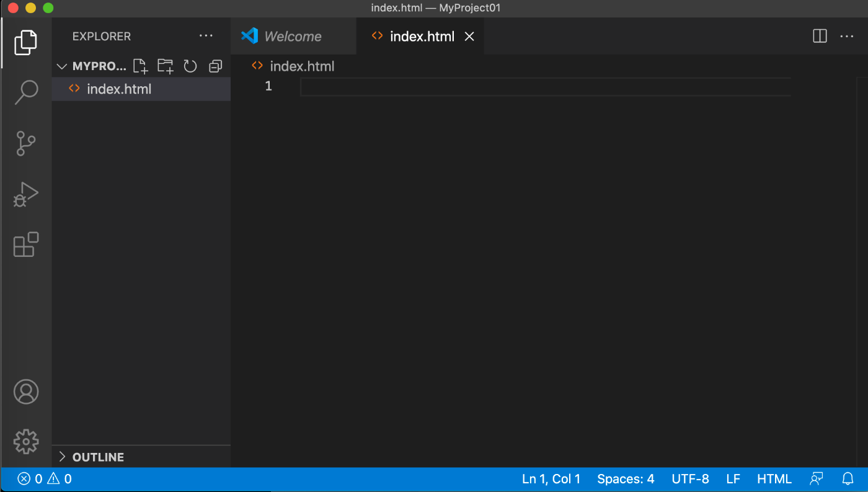Open the Run and Debug view
This screenshot has width=868, height=492.
[25, 194]
